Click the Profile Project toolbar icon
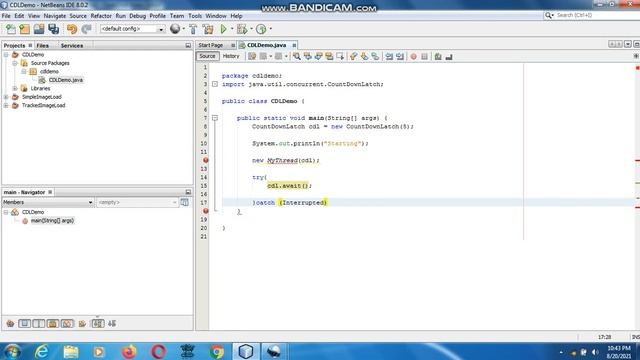The image size is (640, 360). point(261,29)
